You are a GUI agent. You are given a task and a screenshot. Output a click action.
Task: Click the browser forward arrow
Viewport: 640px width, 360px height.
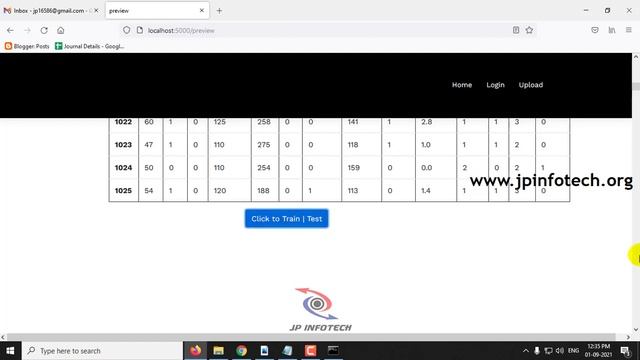coord(27,30)
